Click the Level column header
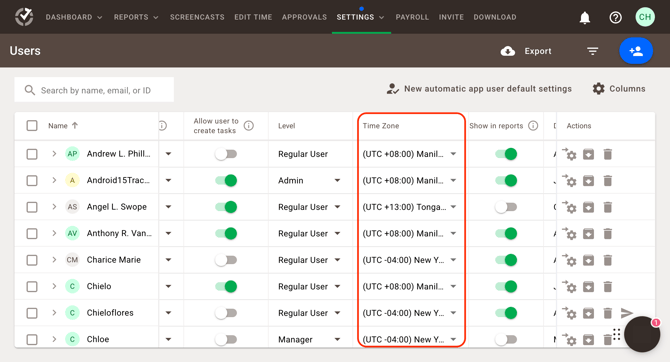Viewport: 670px width, 362px height. [x=286, y=126]
